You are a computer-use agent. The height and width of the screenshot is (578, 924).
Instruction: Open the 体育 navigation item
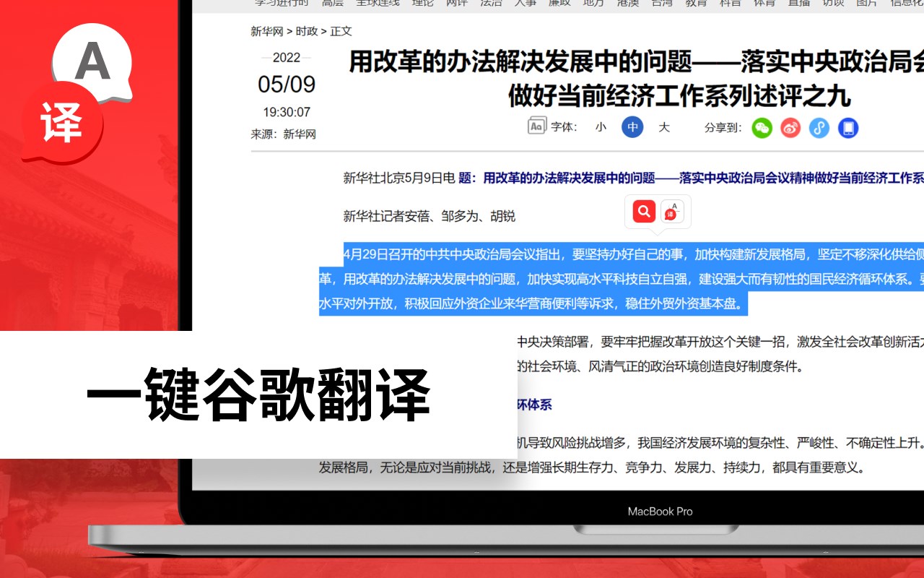[764, 3]
